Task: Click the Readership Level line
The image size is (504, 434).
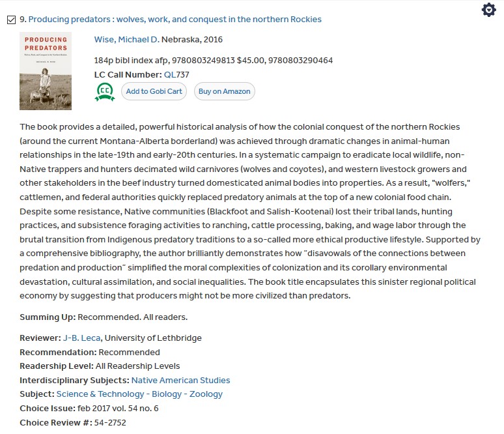Action: click(100, 366)
